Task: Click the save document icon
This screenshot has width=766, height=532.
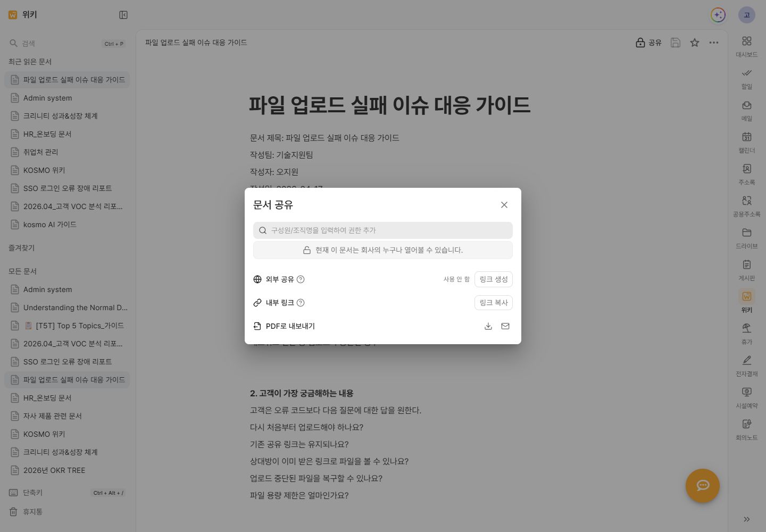Action: click(x=676, y=43)
